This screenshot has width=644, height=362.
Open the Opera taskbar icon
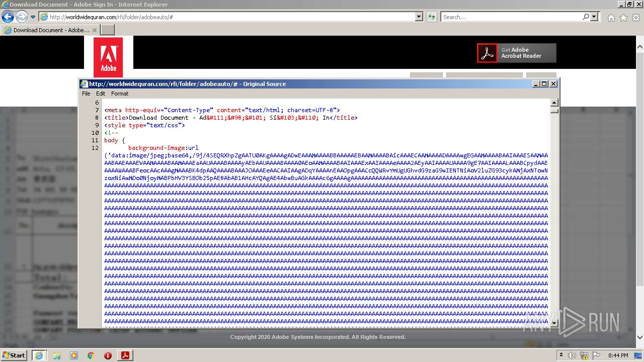click(108, 355)
